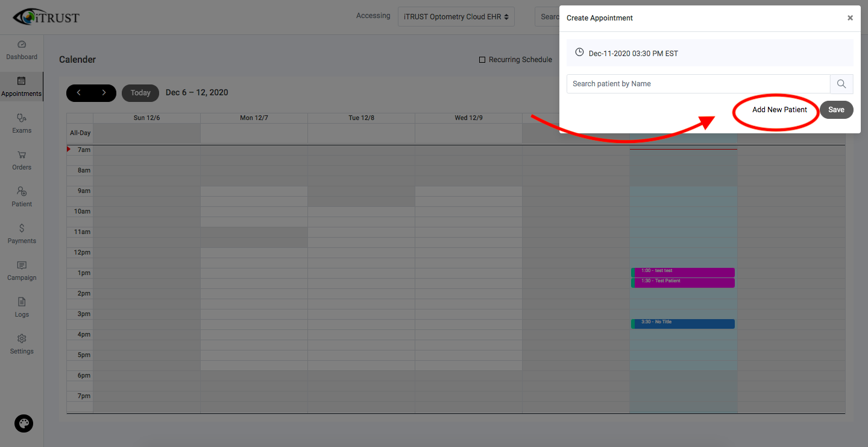Navigate to the previous week
This screenshot has width=868, height=447.
79,93
